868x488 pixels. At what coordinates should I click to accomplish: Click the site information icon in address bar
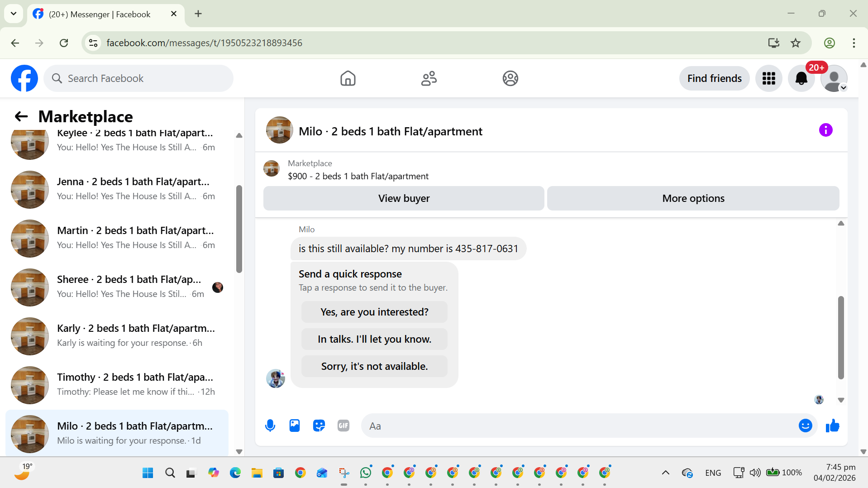click(93, 43)
